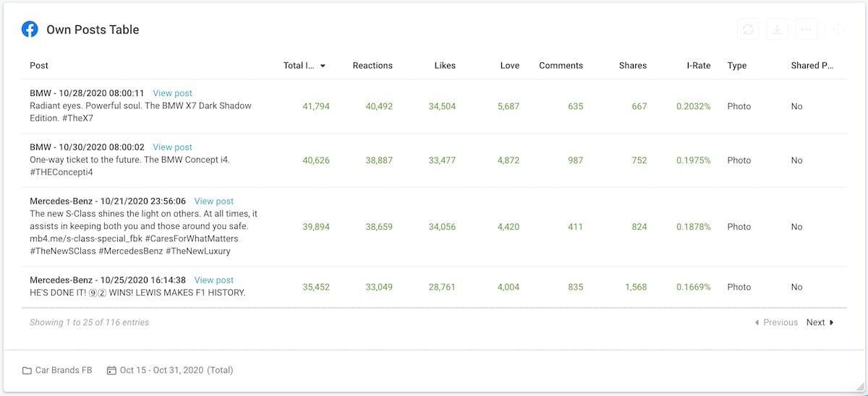Image resolution: width=868 pixels, height=396 pixels.
Task: Click the move widget handle icon
Action: click(838, 30)
